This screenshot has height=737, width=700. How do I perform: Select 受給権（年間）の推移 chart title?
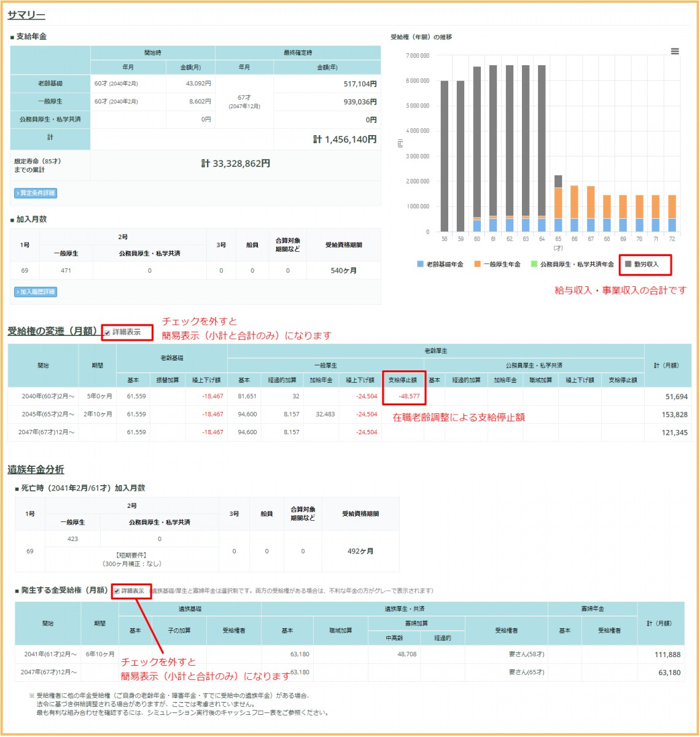[421, 37]
